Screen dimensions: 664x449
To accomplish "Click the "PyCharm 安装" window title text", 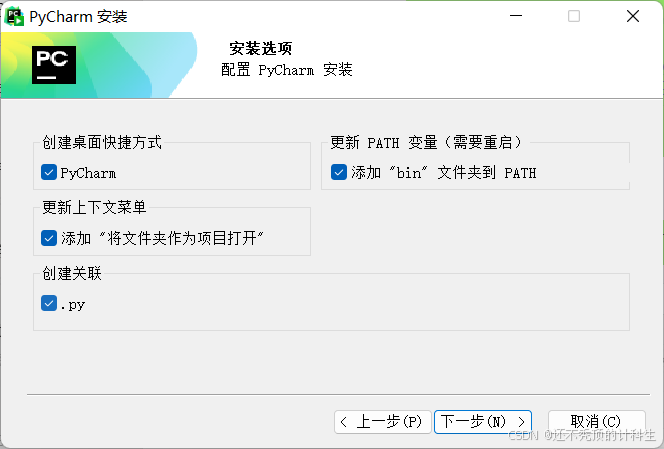I will coord(78,17).
